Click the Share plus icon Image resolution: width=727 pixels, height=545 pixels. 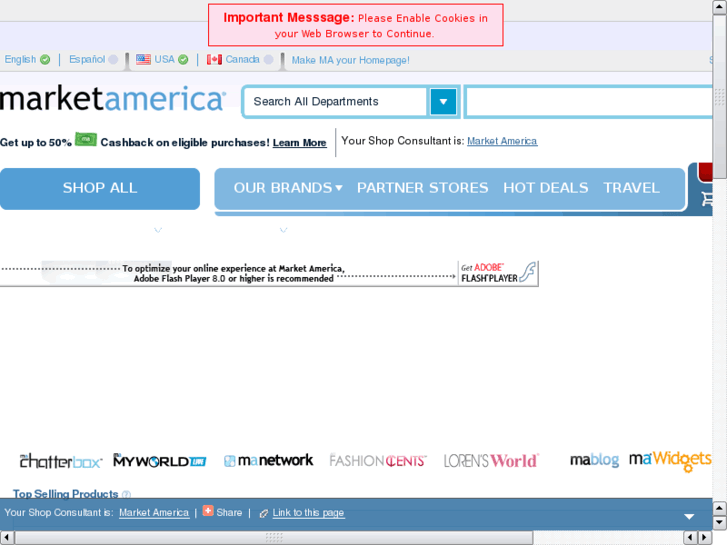[x=208, y=511]
